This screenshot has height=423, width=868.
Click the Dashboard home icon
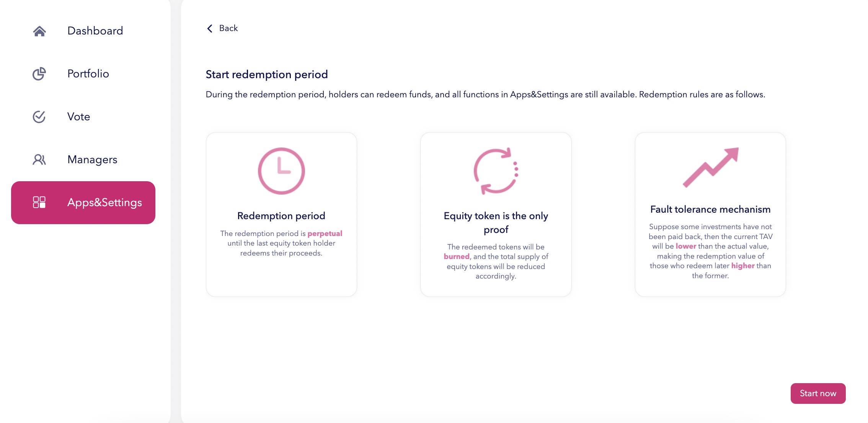click(x=39, y=31)
